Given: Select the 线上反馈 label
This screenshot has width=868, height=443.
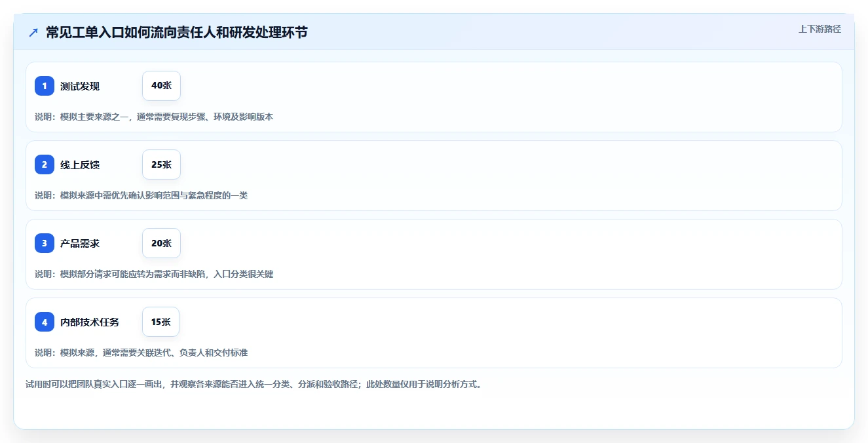Looking at the screenshot, I should tap(80, 164).
